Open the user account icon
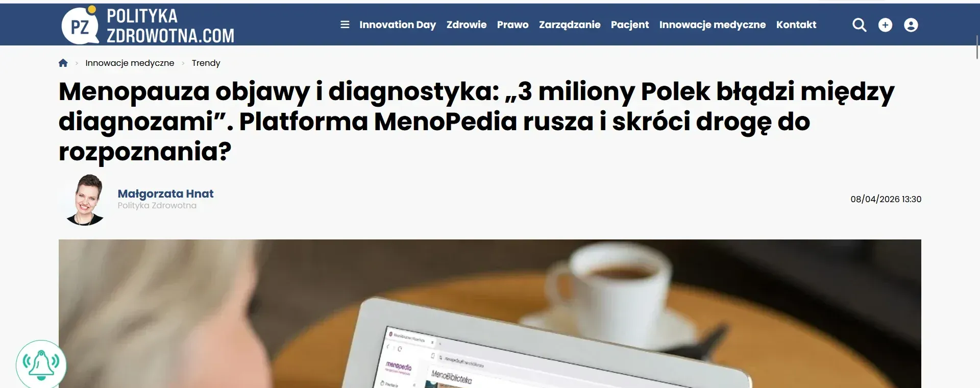This screenshot has height=388, width=980. pyautogui.click(x=911, y=25)
